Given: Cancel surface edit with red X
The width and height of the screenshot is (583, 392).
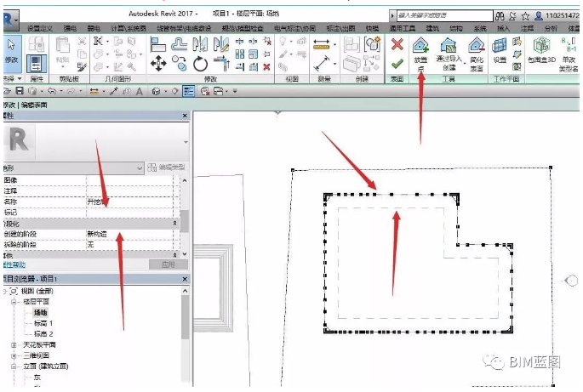Looking at the screenshot, I should [x=397, y=44].
